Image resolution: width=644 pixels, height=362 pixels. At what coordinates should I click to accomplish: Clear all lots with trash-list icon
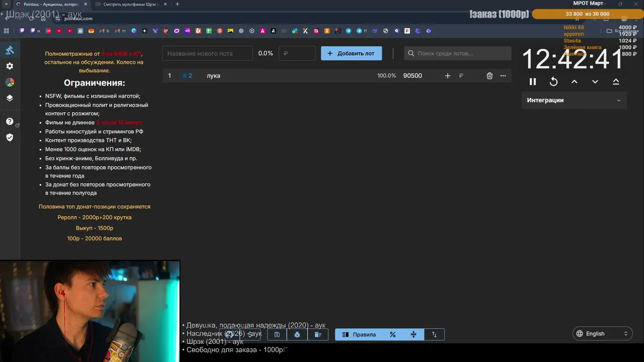tap(318, 334)
